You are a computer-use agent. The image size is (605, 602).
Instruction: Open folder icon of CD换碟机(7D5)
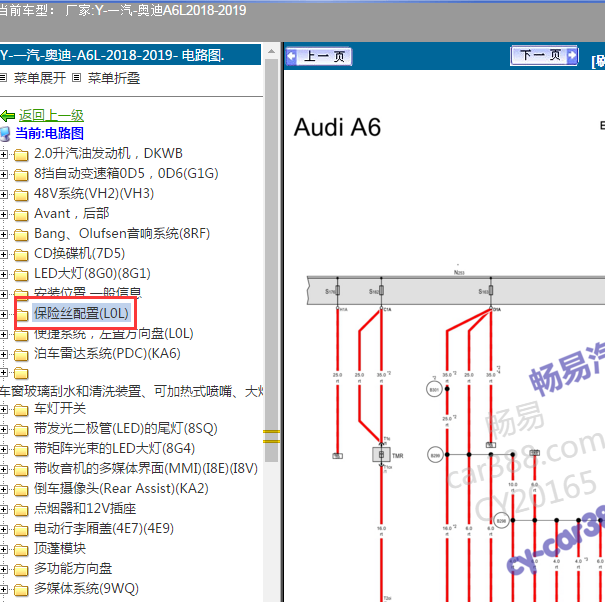click(x=21, y=255)
